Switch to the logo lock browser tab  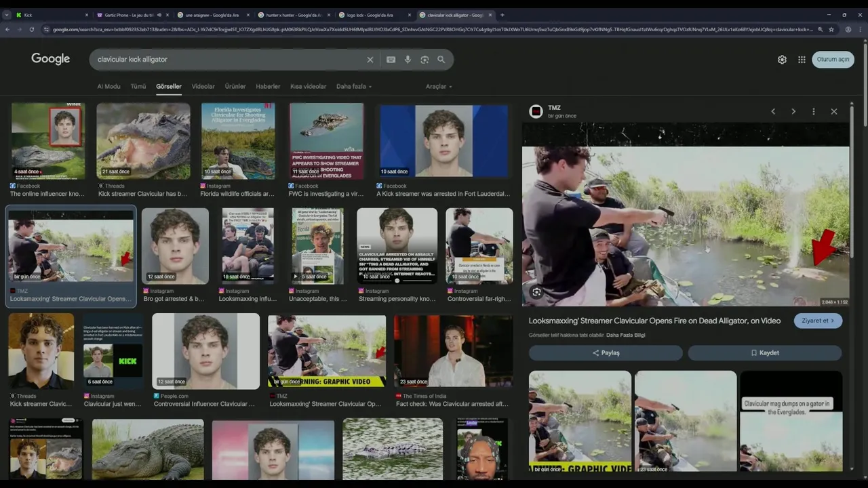click(374, 15)
